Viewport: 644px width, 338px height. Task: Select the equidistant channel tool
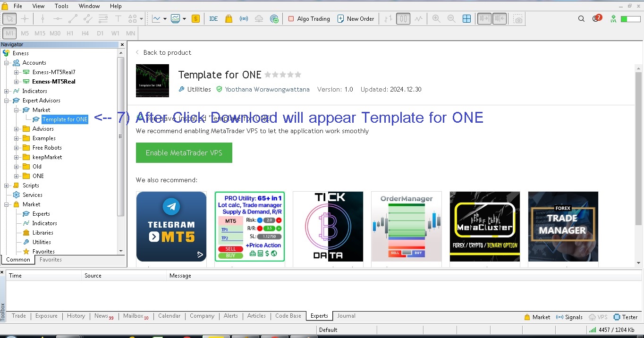(x=88, y=19)
